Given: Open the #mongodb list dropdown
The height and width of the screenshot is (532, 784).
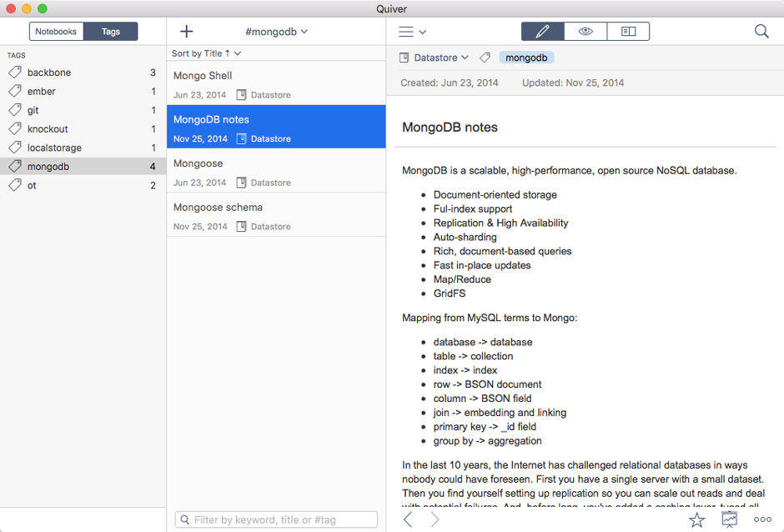Looking at the screenshot, I should tap(276, 32).
